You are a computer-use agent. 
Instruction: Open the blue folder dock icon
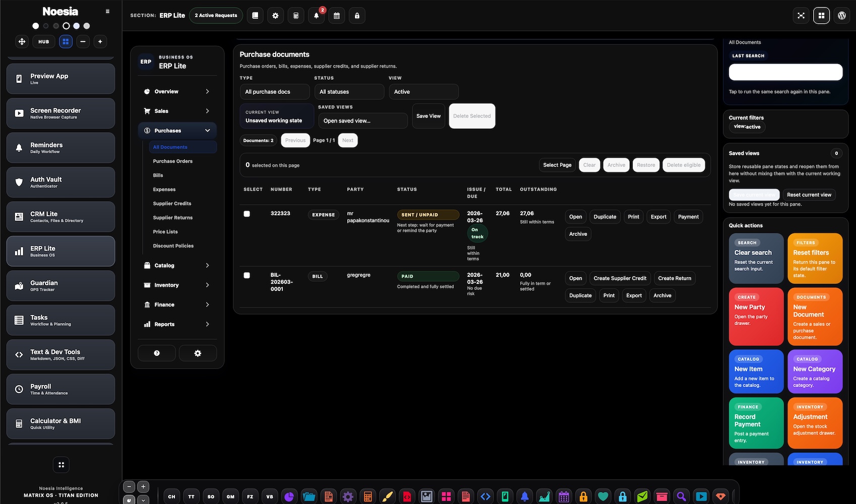point(309,496)
